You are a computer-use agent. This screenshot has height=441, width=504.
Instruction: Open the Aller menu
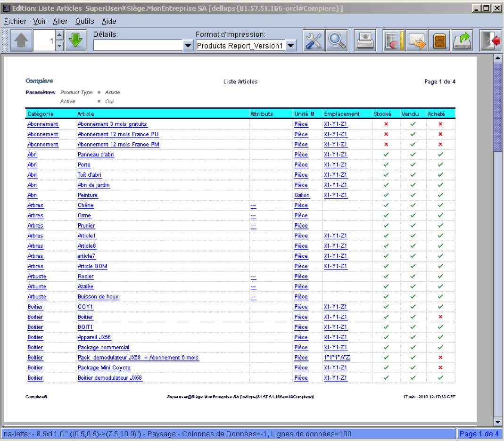60,22
